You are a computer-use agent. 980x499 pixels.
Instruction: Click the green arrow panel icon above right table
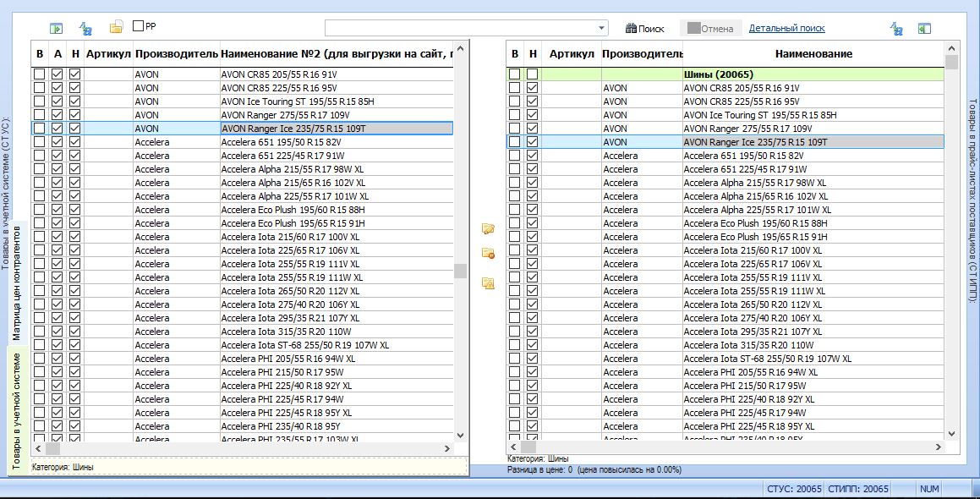point(924,28)
